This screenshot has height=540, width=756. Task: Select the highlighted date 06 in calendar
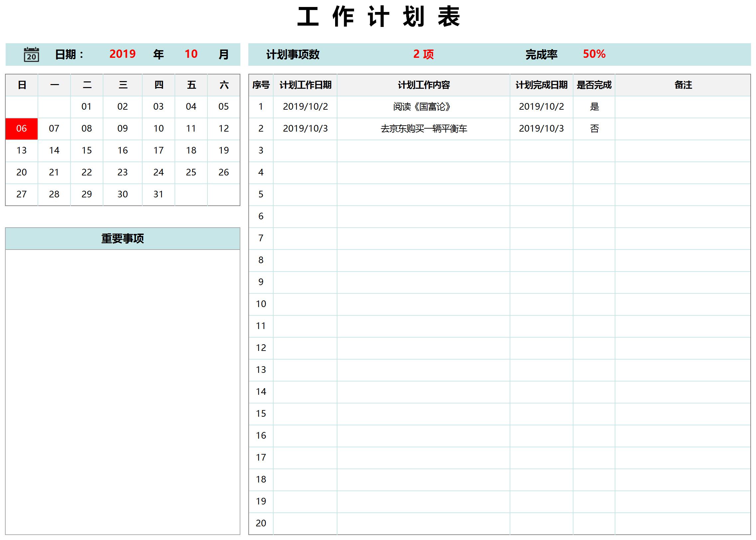[21, 129]
